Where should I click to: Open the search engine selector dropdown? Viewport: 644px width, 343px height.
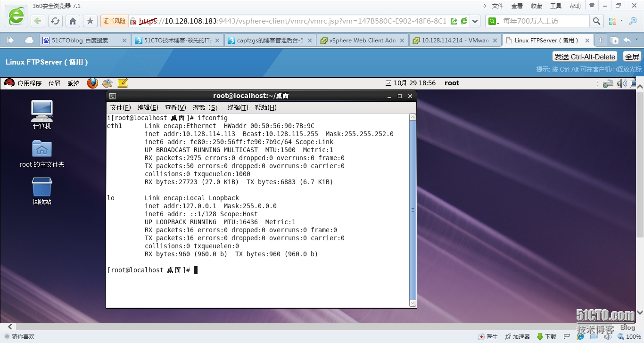[494, 21]
